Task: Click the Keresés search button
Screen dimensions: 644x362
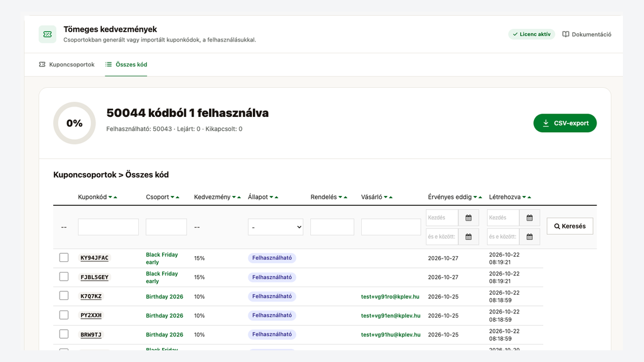Action: pos(570,226)
